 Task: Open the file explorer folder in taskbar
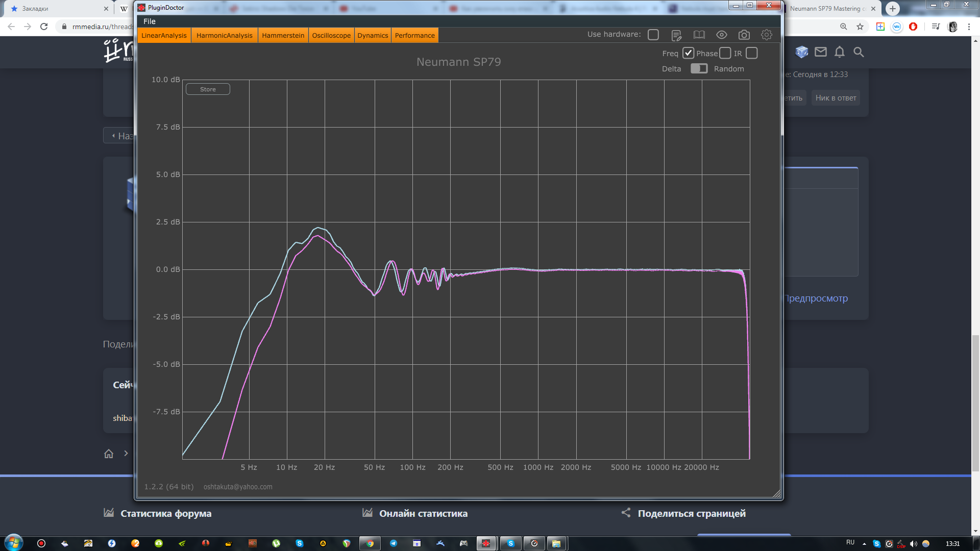tap(556, 543)
